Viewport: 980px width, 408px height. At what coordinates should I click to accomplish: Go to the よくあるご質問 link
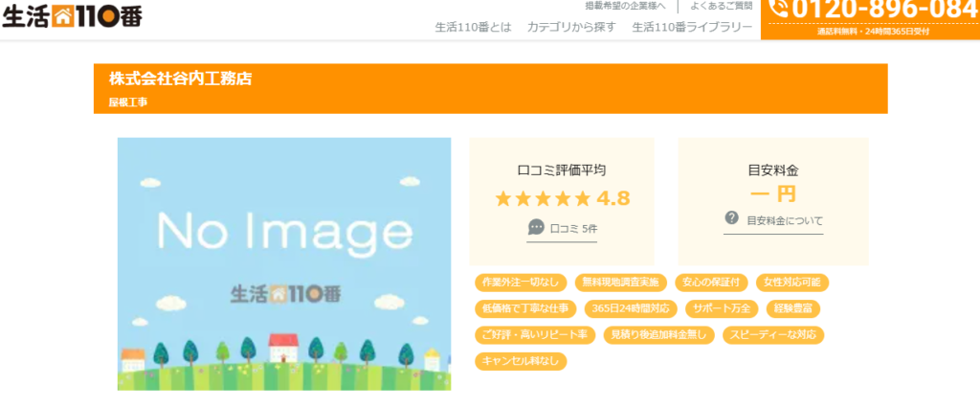point(721,6)
